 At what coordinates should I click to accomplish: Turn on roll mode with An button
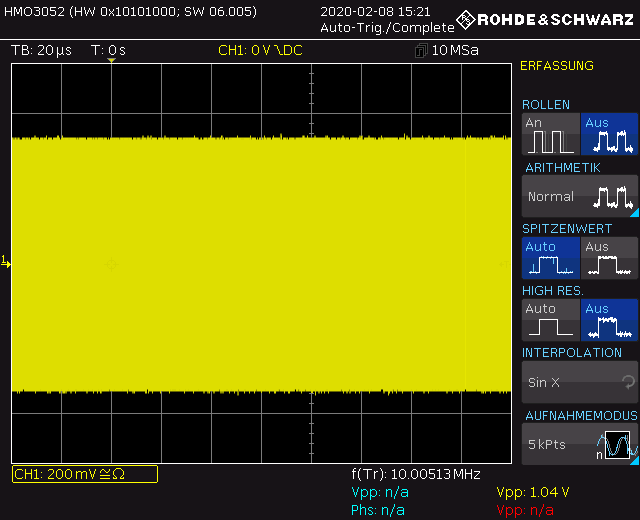pos(550,134)
